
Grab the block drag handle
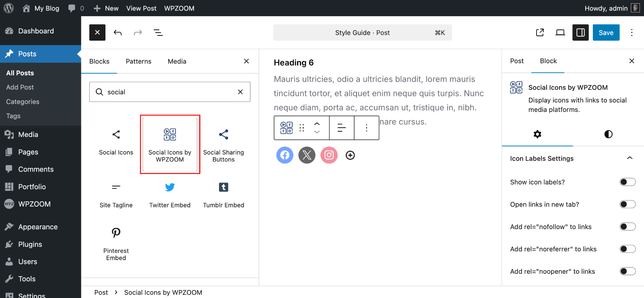pos(302,128)
